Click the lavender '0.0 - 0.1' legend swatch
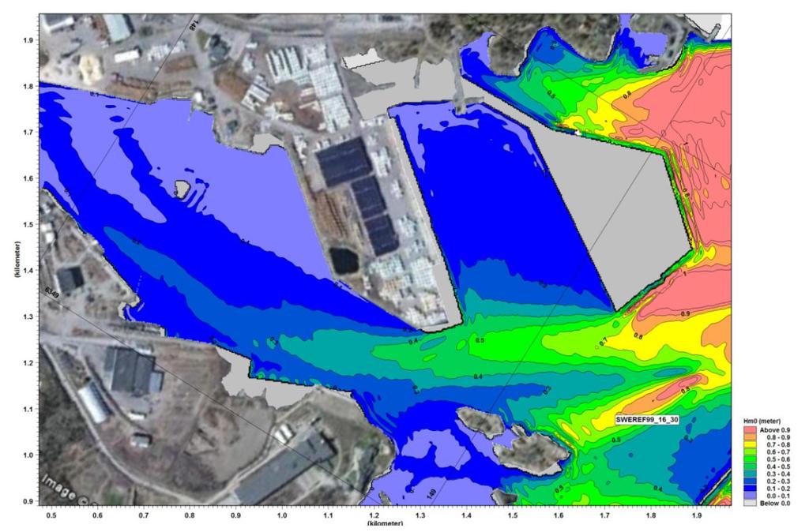809x532 pixels. [749, 496]
